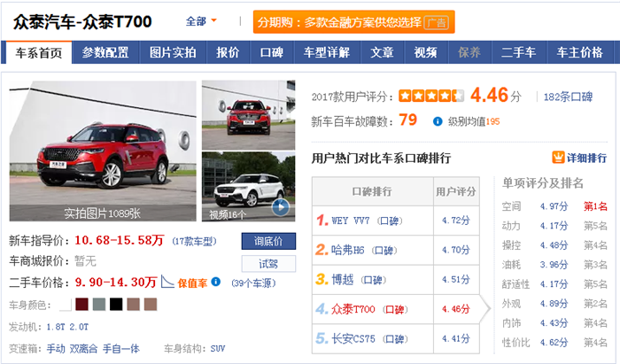Click the 手动 transmission link
Screen dimensions: 620x364
(x=56, y=349)
